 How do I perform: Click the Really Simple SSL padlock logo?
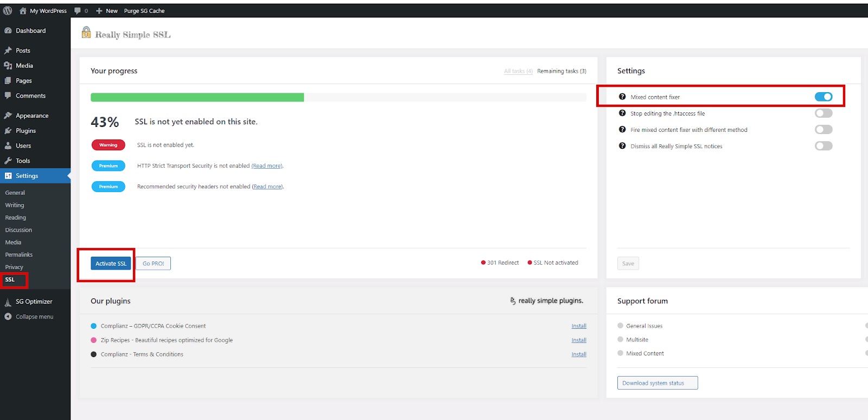86,33
